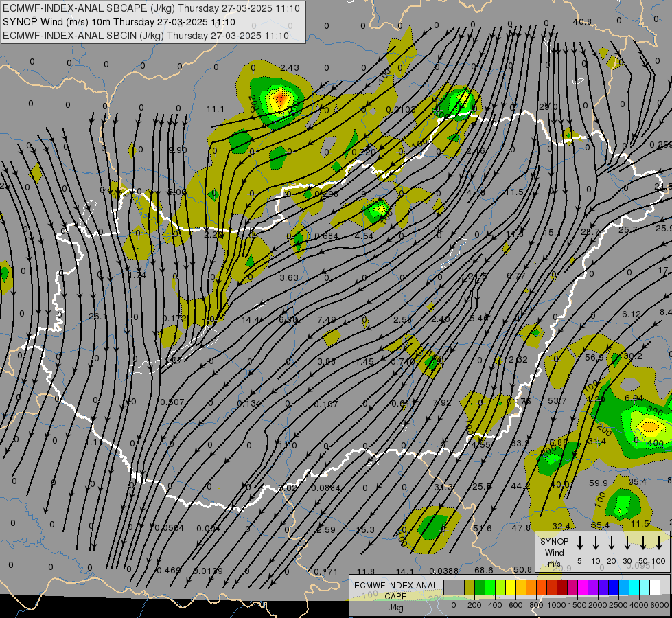Click the 51.6 value on the map
Image resolution: width=672 pixels, height=618 pixels.
tap(482, 529)
